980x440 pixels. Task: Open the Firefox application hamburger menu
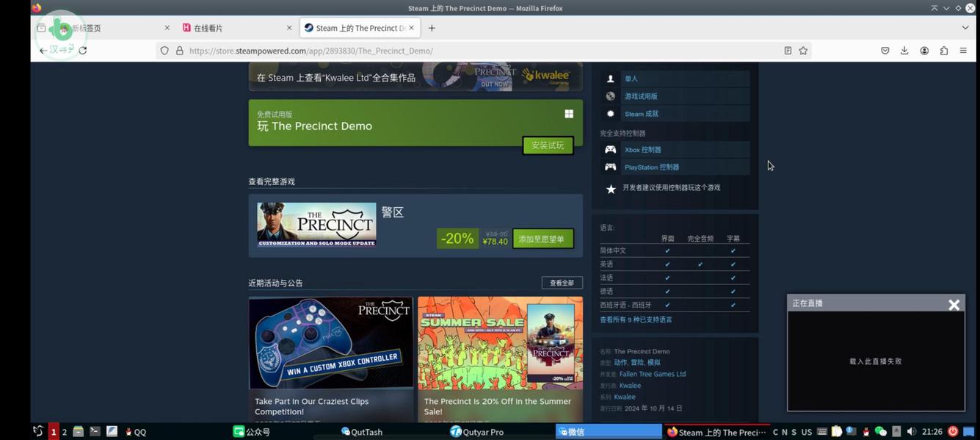tap(963, 50)
